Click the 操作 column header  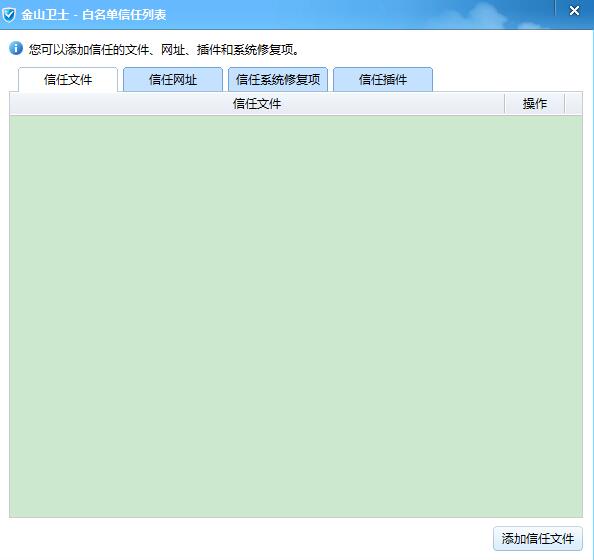click(535, 103)
